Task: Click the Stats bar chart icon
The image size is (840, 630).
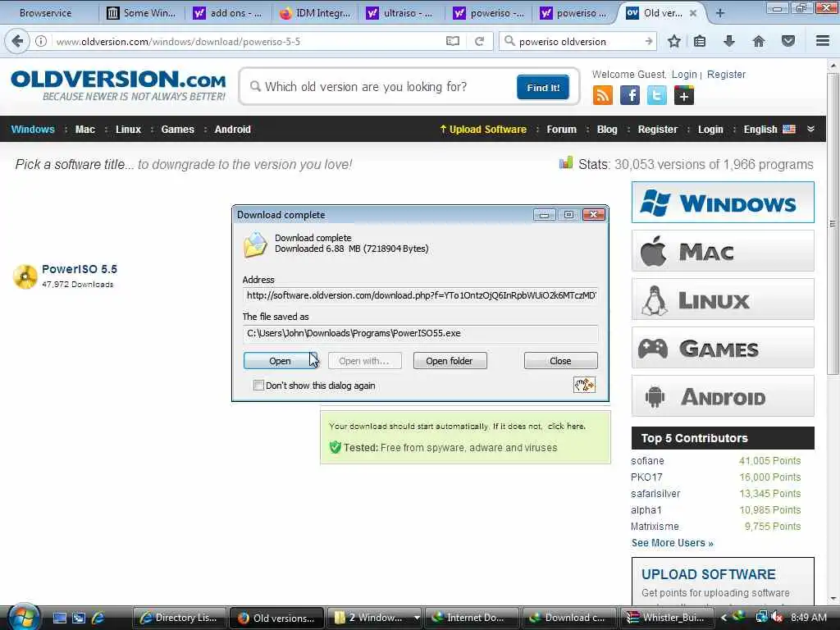Action: coord(566,163)
